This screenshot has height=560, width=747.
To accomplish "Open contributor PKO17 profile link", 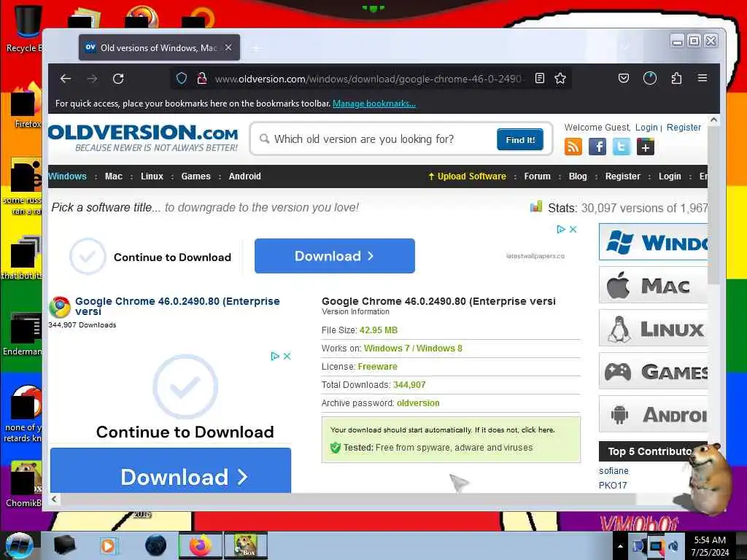I will [x=613, y=485].
